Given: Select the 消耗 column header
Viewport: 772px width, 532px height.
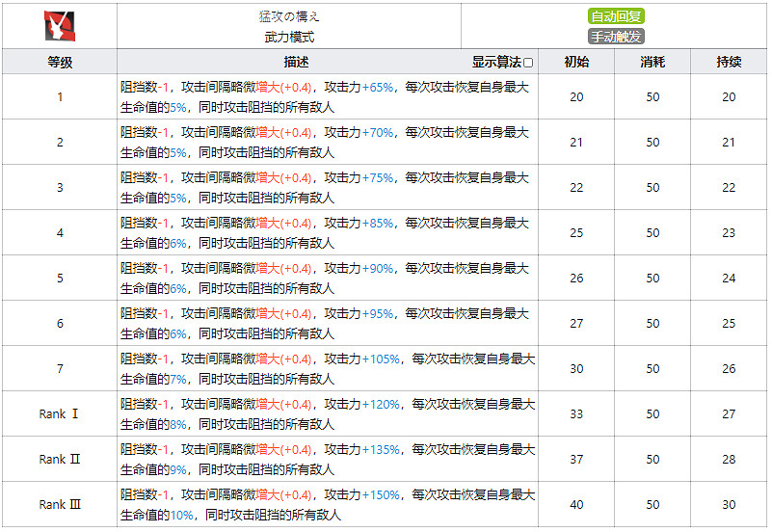Looking at the screenshot, I should pyautogui.click(x=652, y=62).
